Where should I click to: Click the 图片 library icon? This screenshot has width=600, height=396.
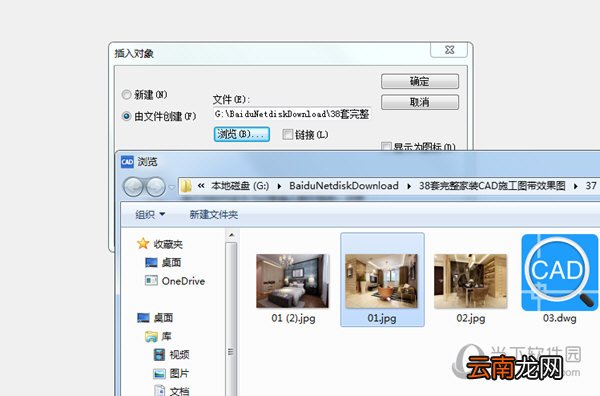coord(159,373)
